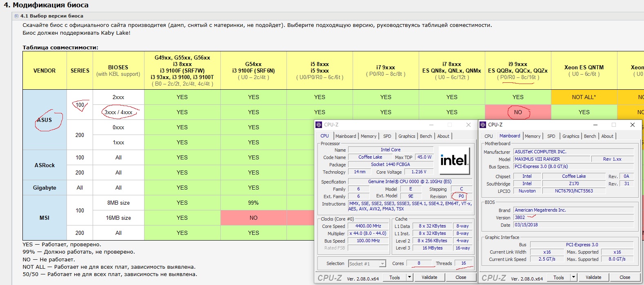Switch to Bench tab in right CPU-Z window
Image resolution: width=644 pixels, height=285 pixels.
pyautogui.click(x=590, y=136)
